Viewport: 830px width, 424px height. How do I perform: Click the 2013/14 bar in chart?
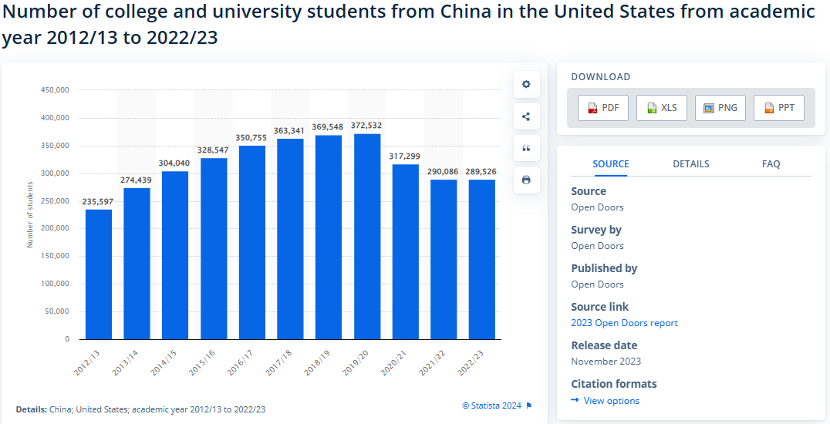(x=137, y=264)
